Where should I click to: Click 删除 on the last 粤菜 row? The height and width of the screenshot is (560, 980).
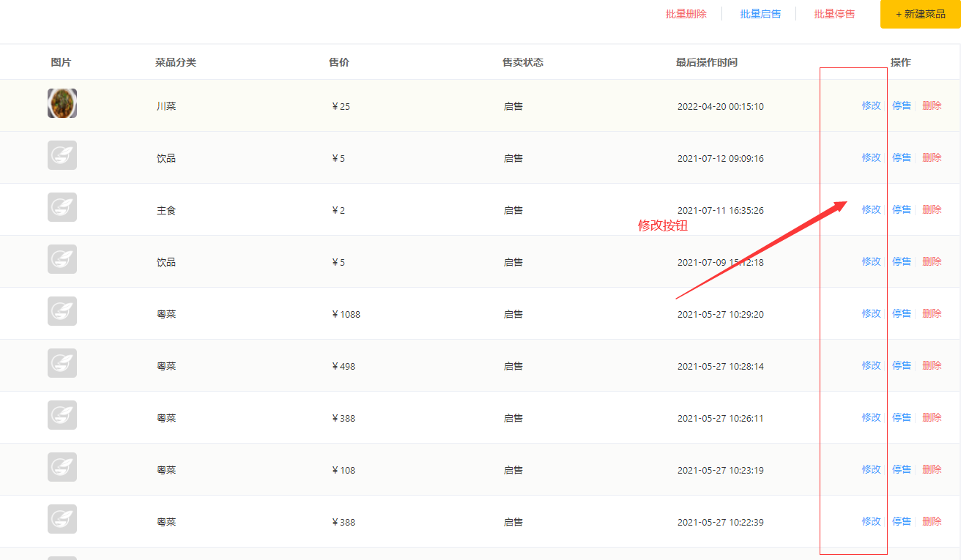point(932,521)
